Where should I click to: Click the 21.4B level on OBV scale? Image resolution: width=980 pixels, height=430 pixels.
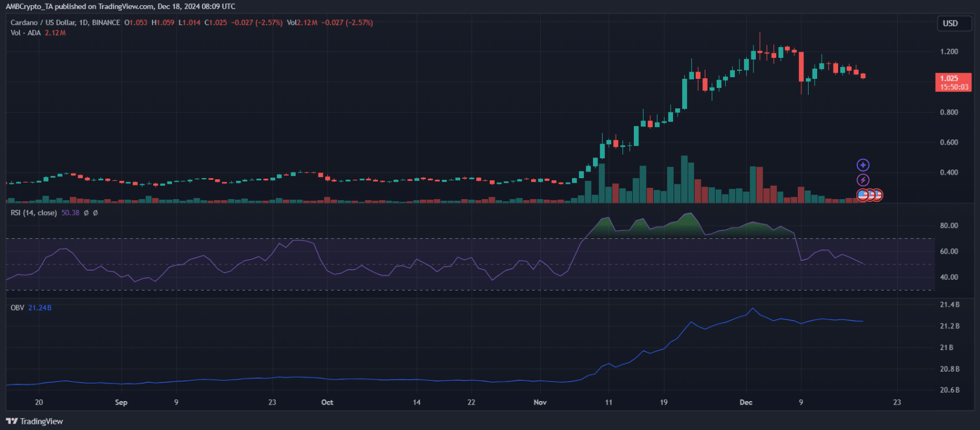pyautogui.click(x=949, y=305)
